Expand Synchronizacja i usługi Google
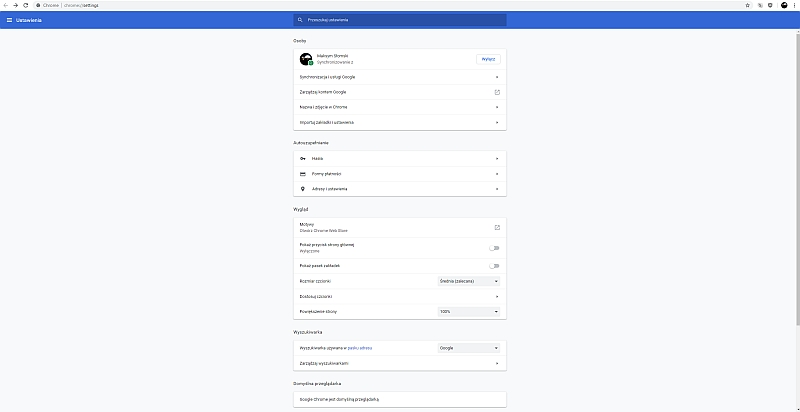The width and height of the screenshot is (800, 412). click(497, 77)
